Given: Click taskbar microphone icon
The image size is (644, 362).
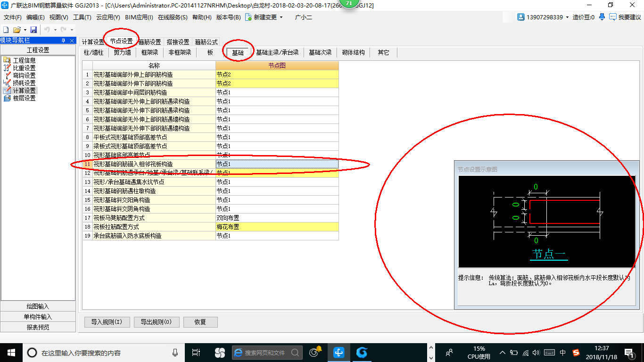Looking at the screenshot, I should [175, 353].
